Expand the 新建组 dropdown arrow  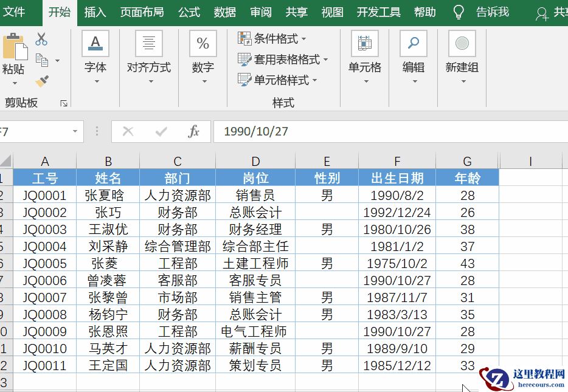coord(463,81)
